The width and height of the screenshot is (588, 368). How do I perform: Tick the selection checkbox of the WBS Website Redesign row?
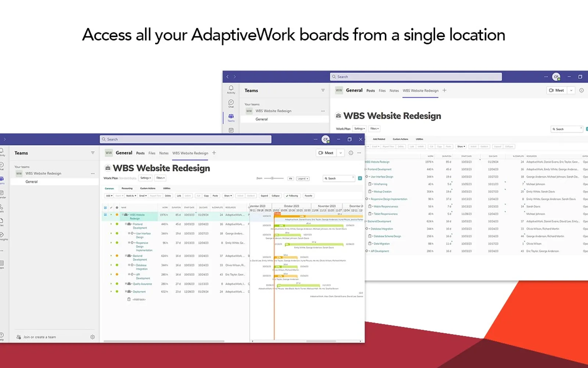point(105,215)
